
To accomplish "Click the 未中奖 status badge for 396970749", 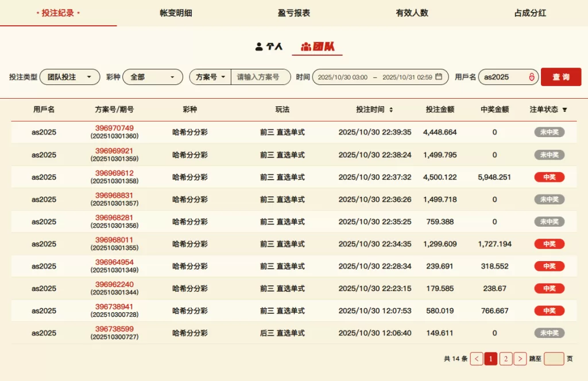I will click(549, 132).
